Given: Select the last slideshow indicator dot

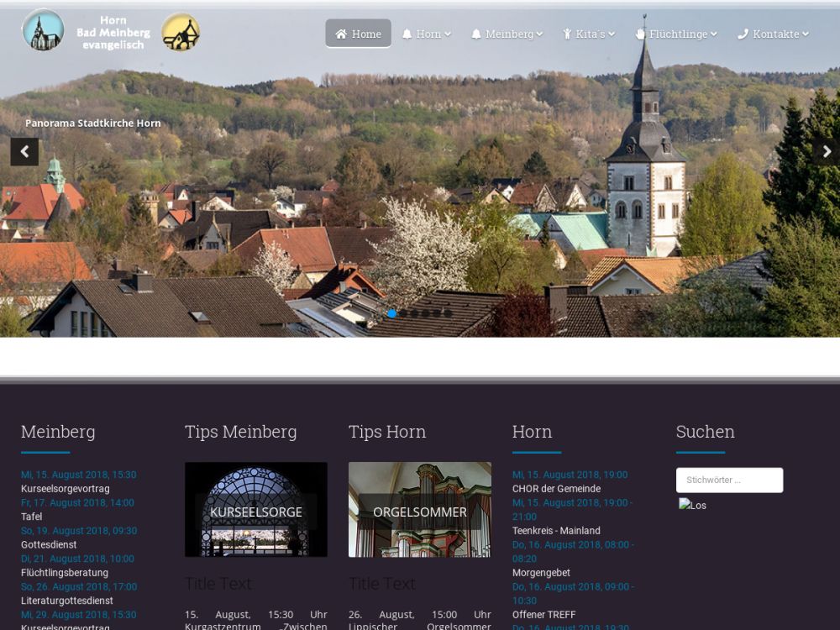Looking at the screenshot, I should pos(448,313).
